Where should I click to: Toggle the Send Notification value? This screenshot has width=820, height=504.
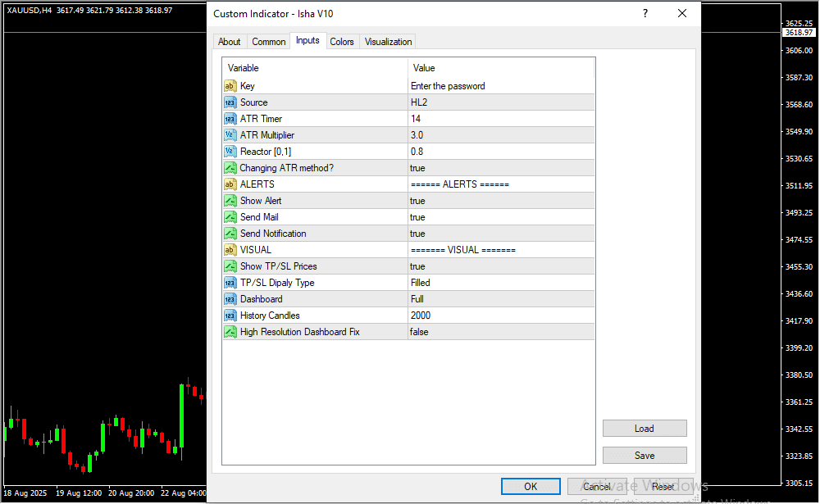tap(500, 234)
